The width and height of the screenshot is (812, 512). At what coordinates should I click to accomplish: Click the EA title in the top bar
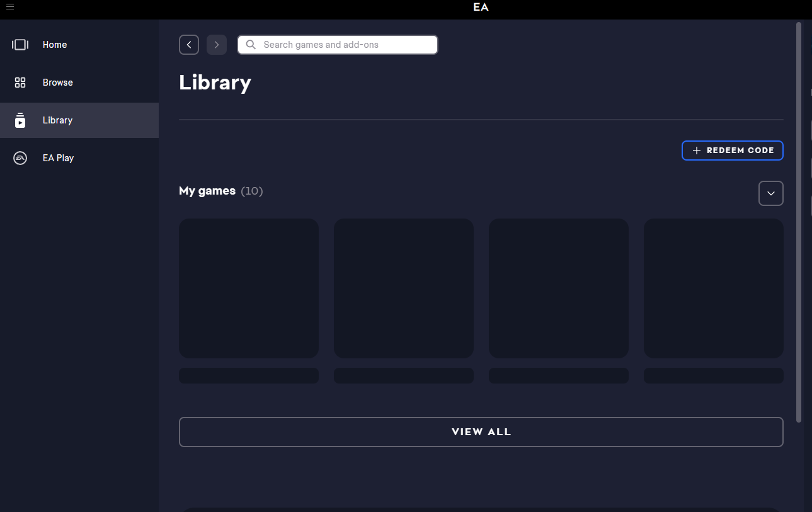(x=481, y=8)
